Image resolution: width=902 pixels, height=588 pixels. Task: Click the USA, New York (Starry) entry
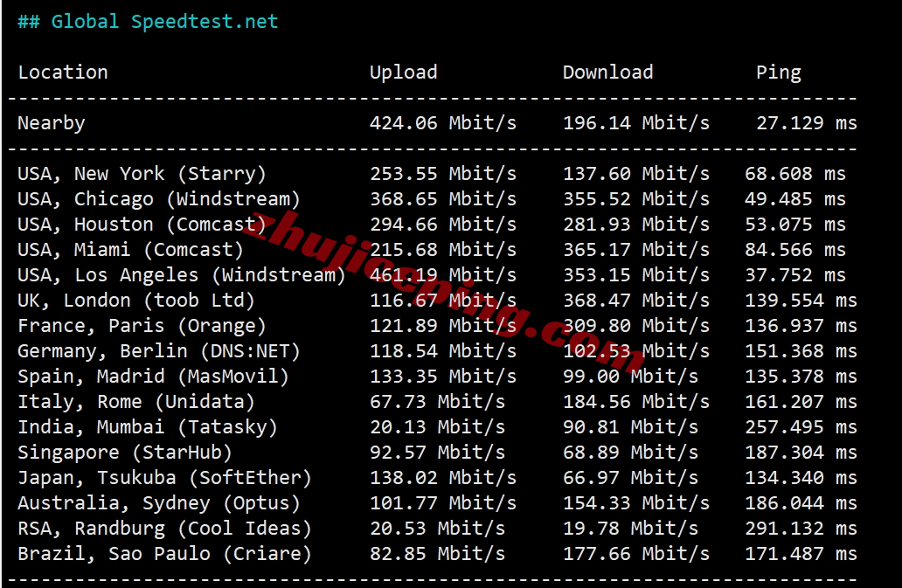[x=142, y=174]
